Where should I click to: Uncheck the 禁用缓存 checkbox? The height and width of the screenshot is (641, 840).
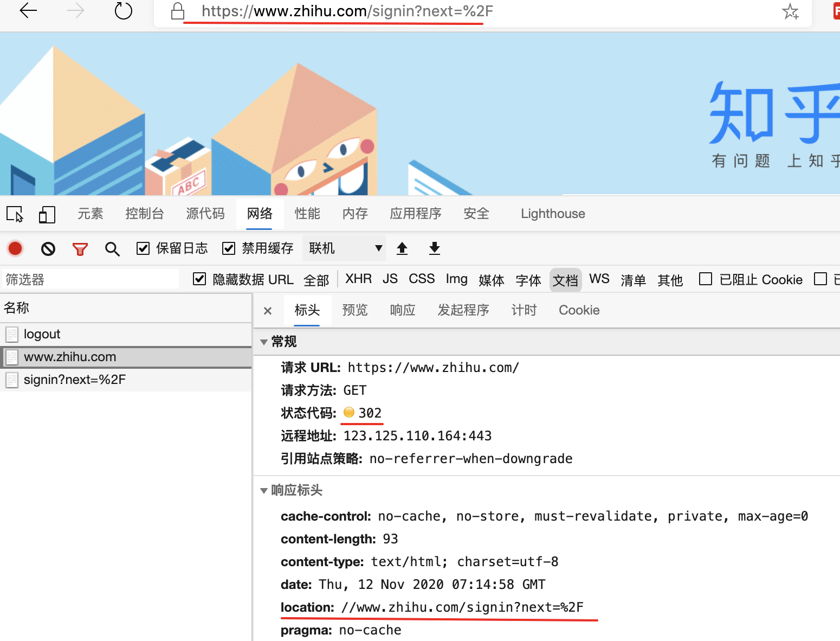point(229,248)
